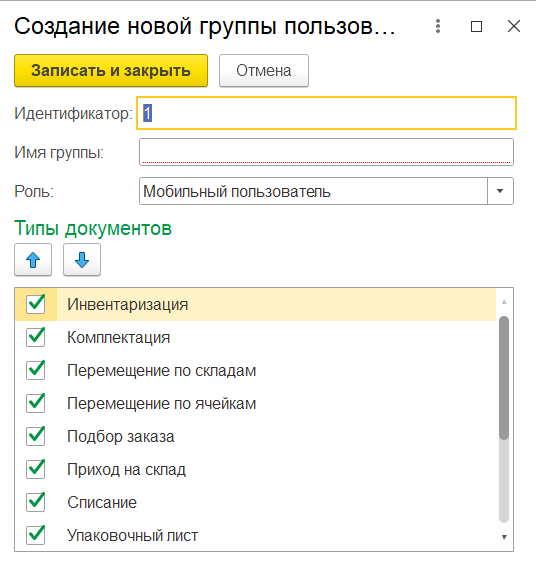Image resolution: width=536 pixels, height=567 pixels.
Task: Click the document types scrollbar thumb
Action: tap(504, 378)
